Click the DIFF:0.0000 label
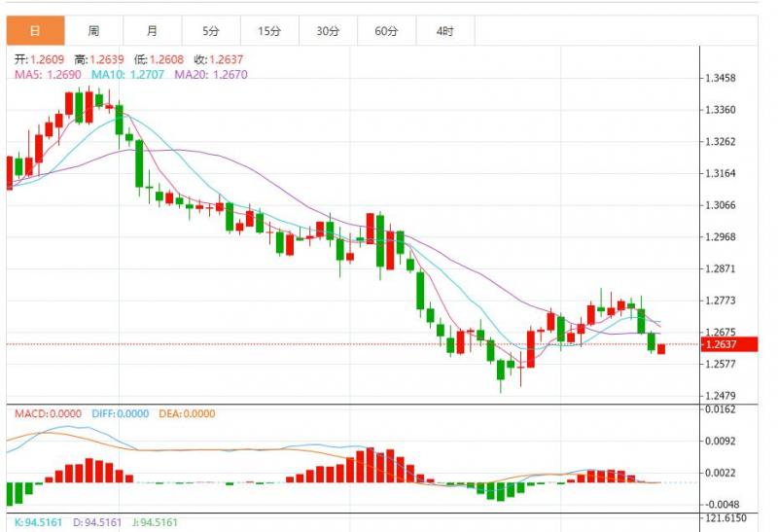Viewport: 778px width, 532px height. (x=120, y=414)
